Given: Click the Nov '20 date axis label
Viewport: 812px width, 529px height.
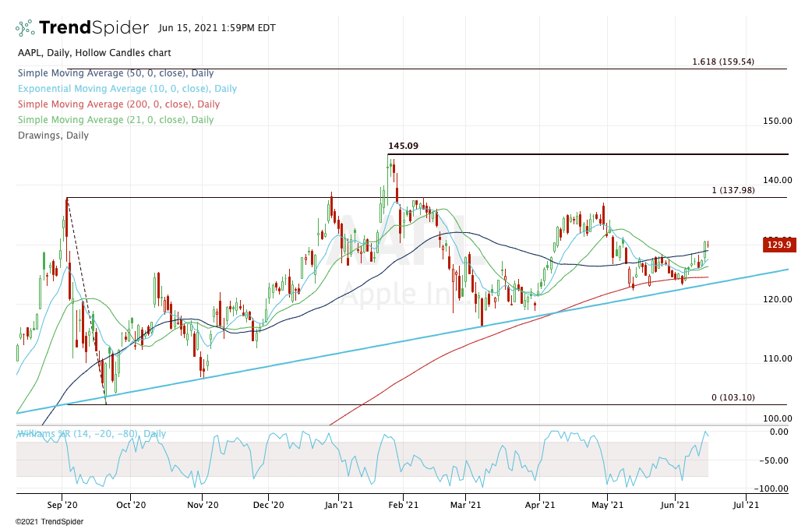Looking at the screenshot, I should click(203, 505).
